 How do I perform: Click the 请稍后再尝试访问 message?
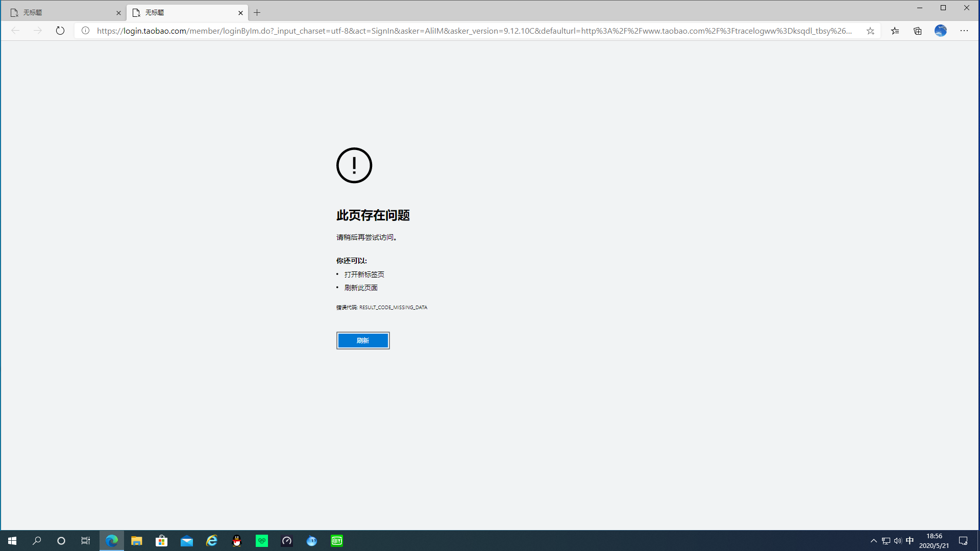(367, 237)
